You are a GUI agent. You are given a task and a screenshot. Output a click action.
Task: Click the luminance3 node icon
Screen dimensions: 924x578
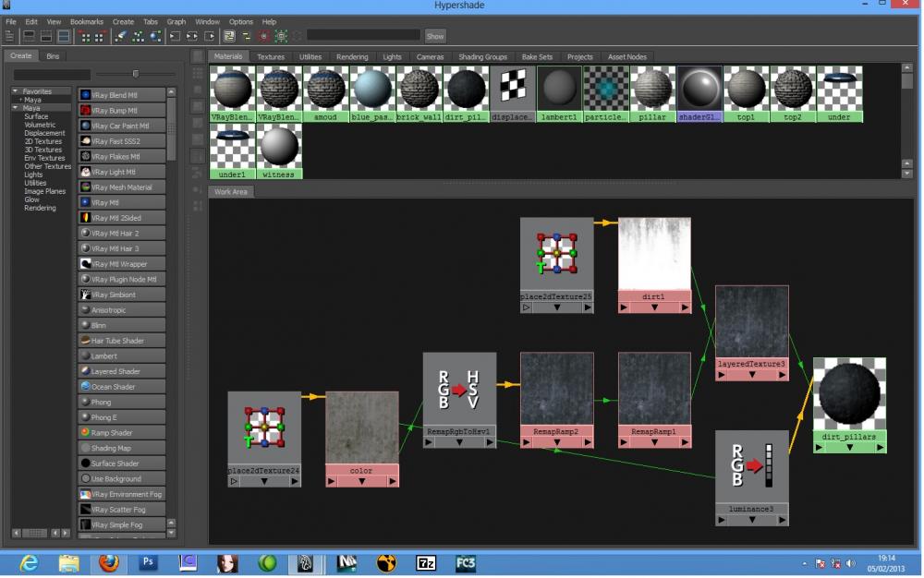coord(751,466)
